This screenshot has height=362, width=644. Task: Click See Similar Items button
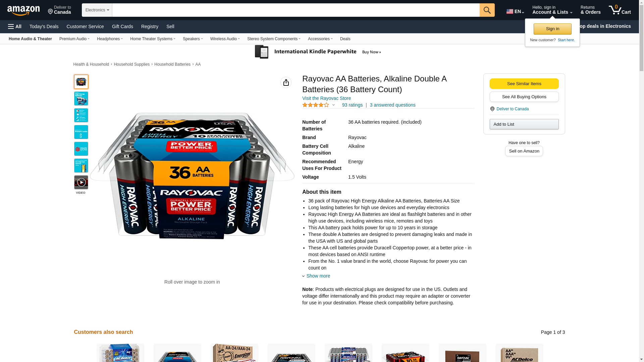(524, 84)
